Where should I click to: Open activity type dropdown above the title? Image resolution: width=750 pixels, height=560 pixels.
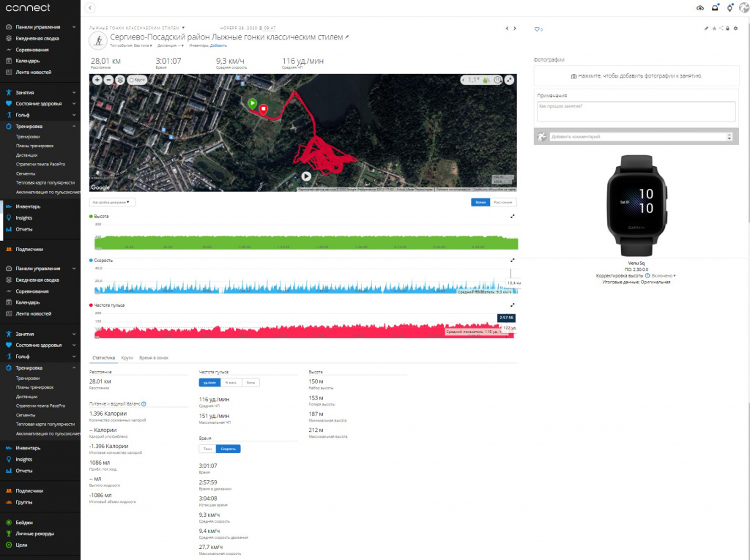coord(137,29)
